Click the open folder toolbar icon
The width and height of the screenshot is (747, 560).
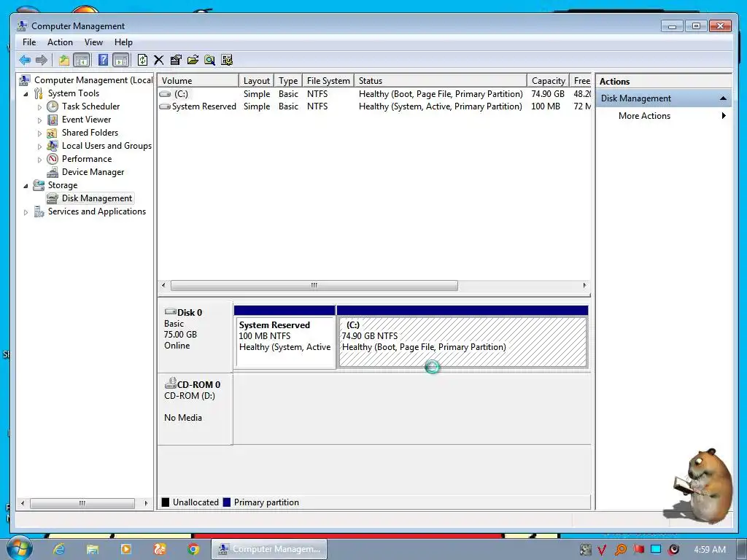pyautogui.click(x=193, y=60)
